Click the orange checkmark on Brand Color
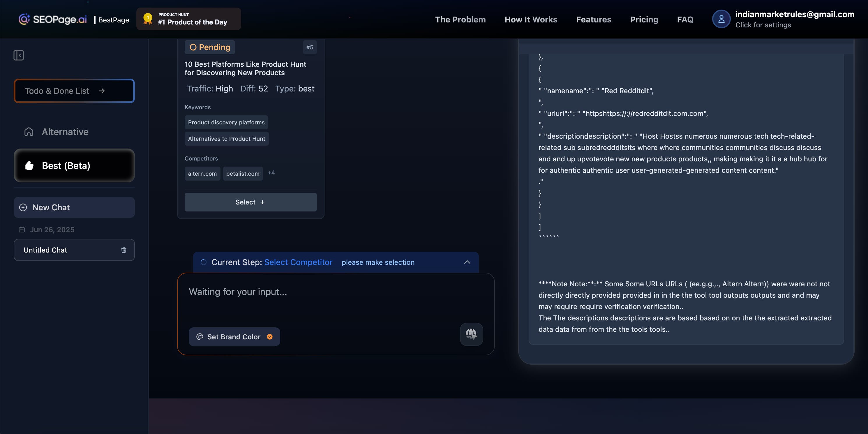The height and width of the screenshot is (434, 868). click(x=269, y=337)
